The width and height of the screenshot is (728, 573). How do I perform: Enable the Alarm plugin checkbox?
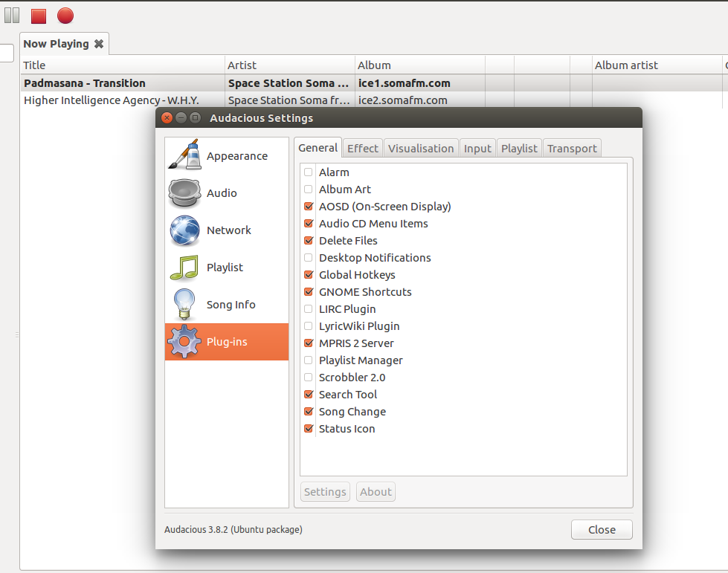(309, 172)
